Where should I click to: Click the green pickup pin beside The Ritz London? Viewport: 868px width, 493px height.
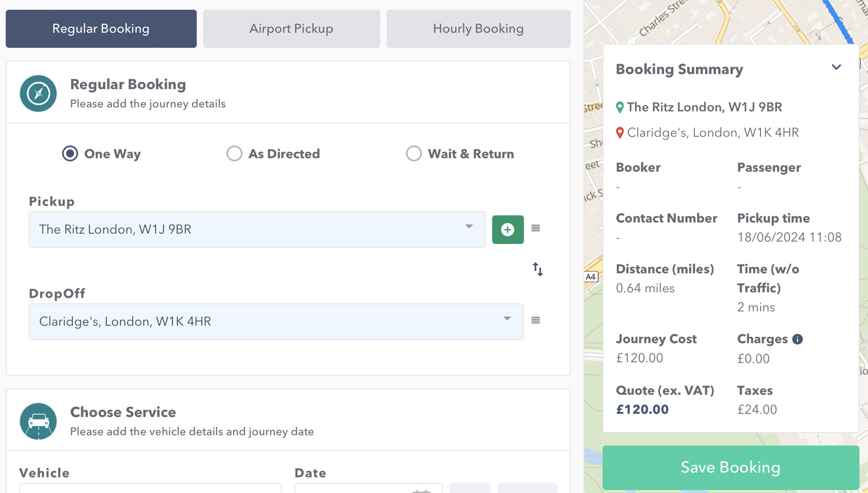(620, 107)
